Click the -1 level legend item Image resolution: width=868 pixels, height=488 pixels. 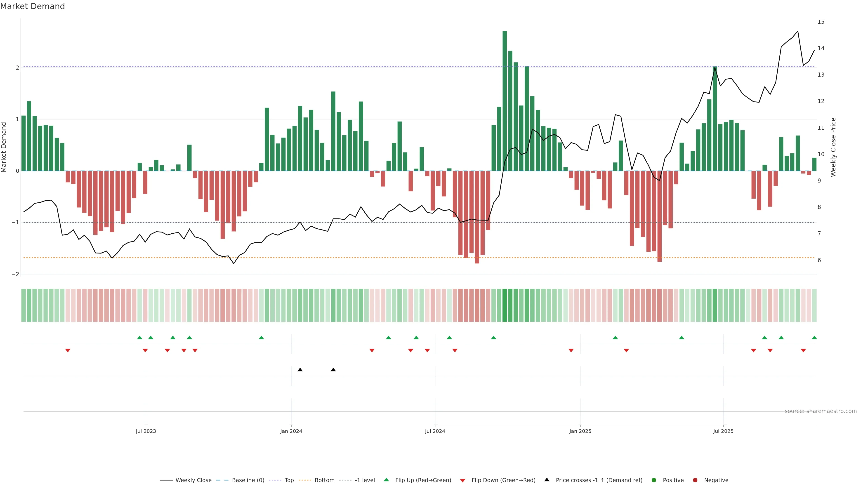tap(365, 480)
